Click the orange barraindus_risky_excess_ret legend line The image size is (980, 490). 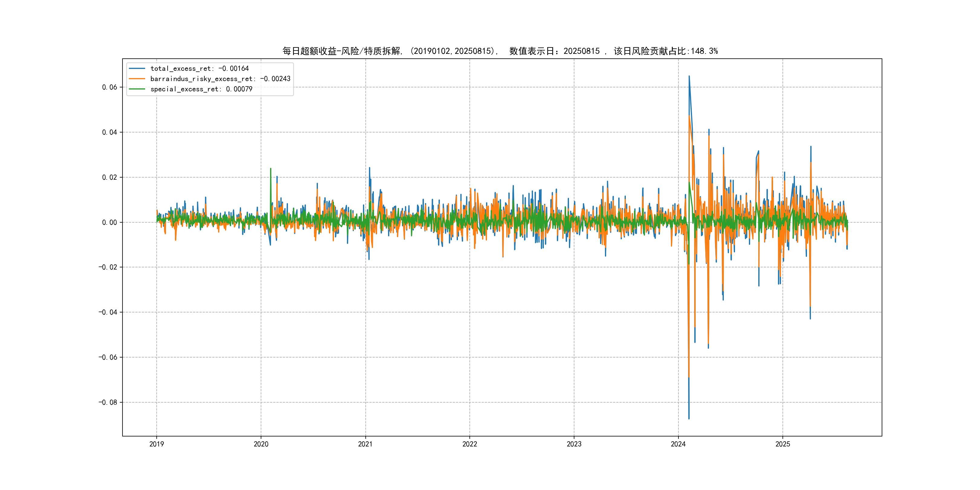(x=137, y=79)
